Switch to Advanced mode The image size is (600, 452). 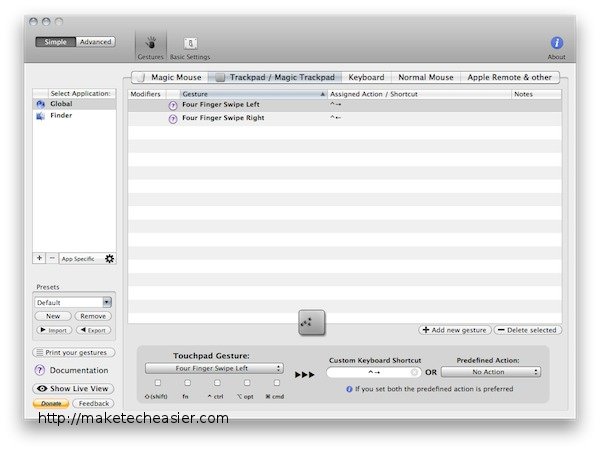point(96,42)
